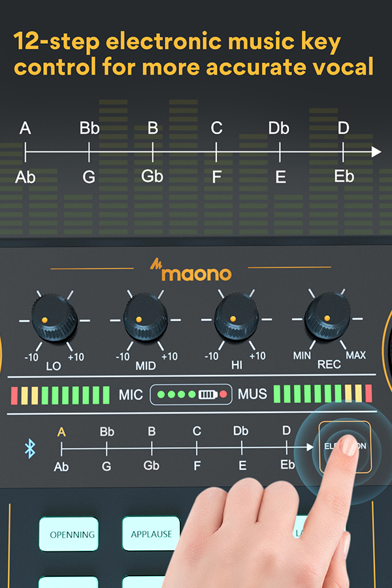
Task: Click the red LED beside the battery
Action: point(223,395)
